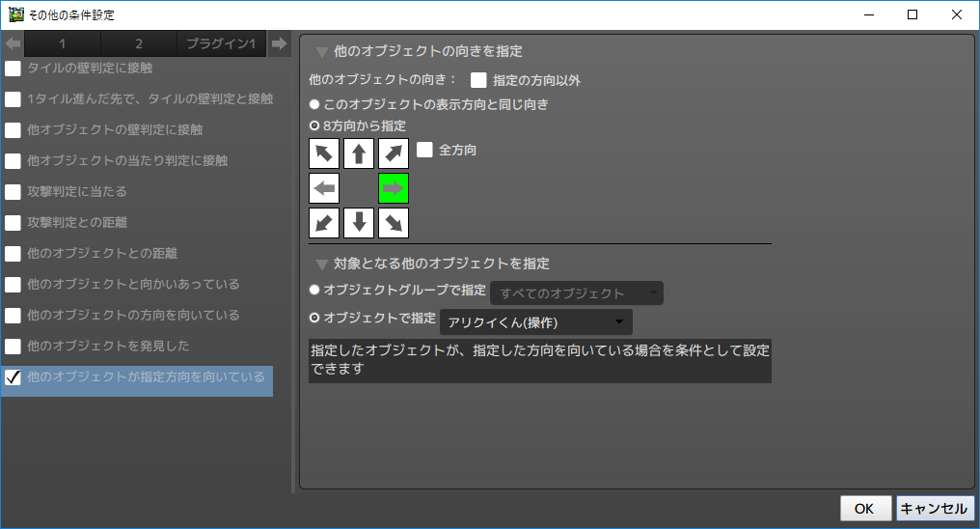Enable 攻撃判定との距離 condition
This screenshot has height=529, width=980.
(13, 223)
